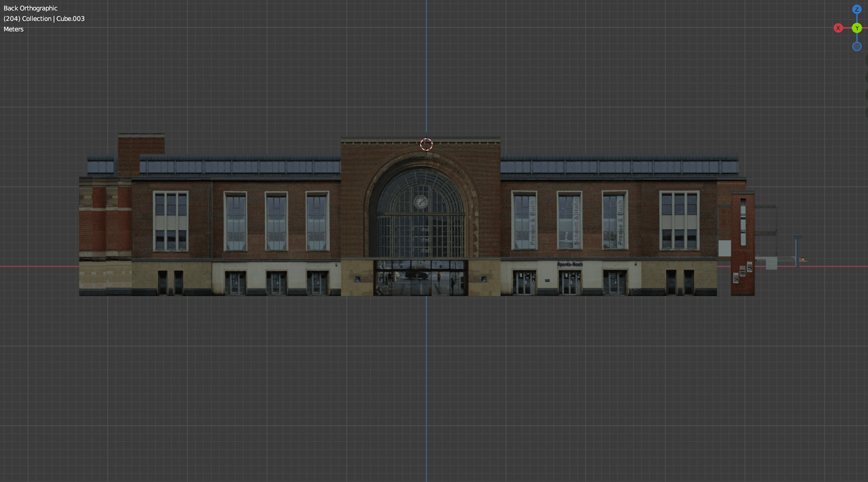The width and height of the screenshot is (868, 482).
Task: Click the Meters unit label
Action: point(14,29)
